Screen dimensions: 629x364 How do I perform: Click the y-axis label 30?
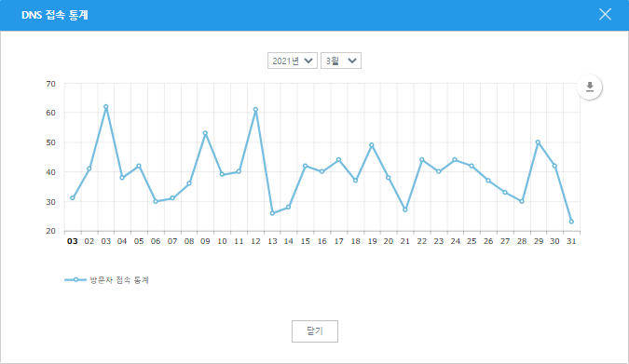coord(50,202)
